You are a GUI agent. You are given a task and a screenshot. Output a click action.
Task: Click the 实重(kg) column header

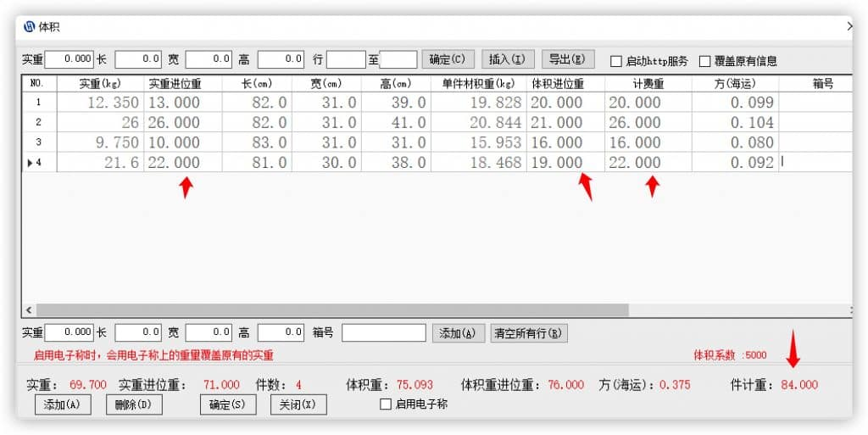[x=100, y=84]
